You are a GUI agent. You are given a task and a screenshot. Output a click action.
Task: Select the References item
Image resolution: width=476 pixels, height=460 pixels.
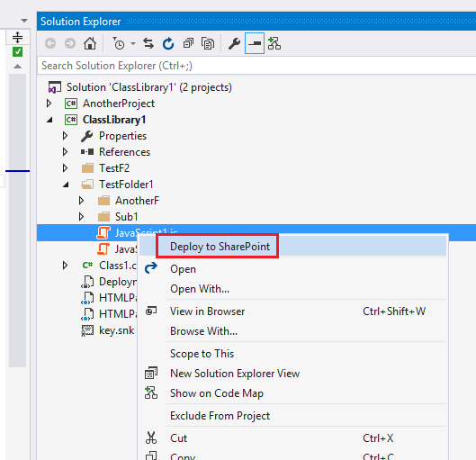tap(124, 152)
